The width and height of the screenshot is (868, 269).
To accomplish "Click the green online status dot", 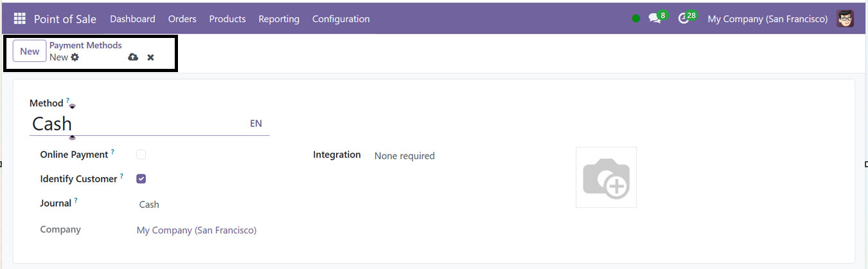I will [636, 19].
